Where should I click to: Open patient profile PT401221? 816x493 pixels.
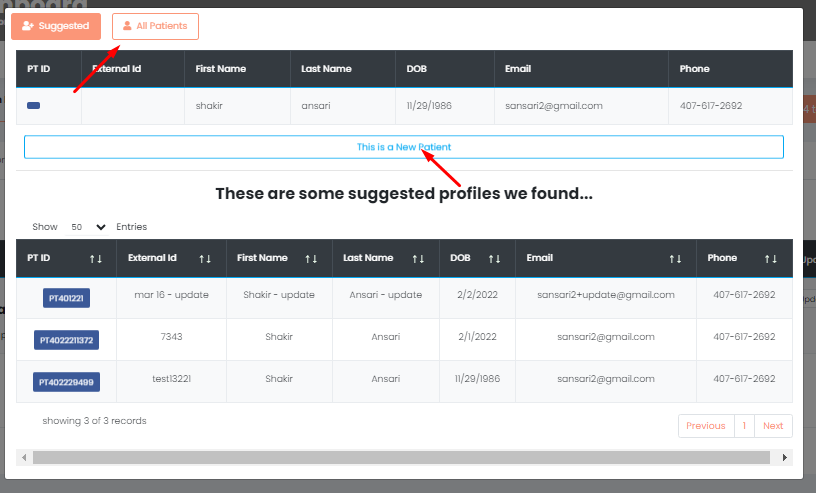[66, 297]
